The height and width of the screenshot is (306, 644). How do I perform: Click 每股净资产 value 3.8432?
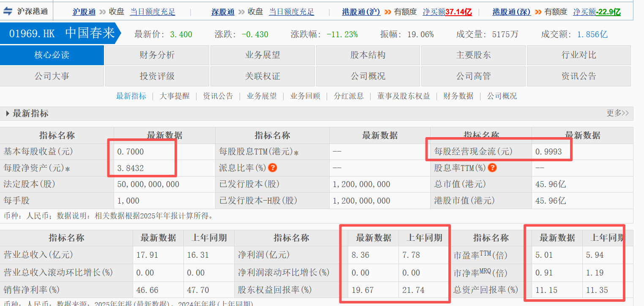coord(131,168)
